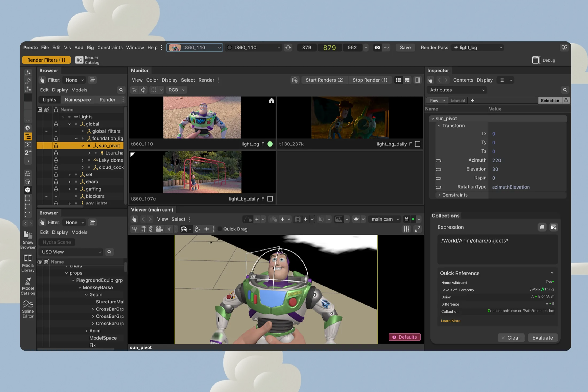Click the Evaluate button
Screen dimensions: 588x392
click(543, 338)
